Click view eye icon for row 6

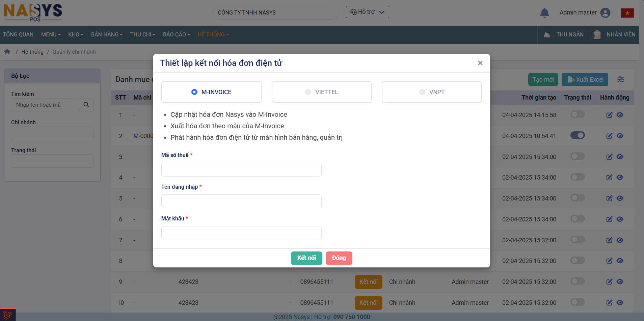click(x=620, y=219)
